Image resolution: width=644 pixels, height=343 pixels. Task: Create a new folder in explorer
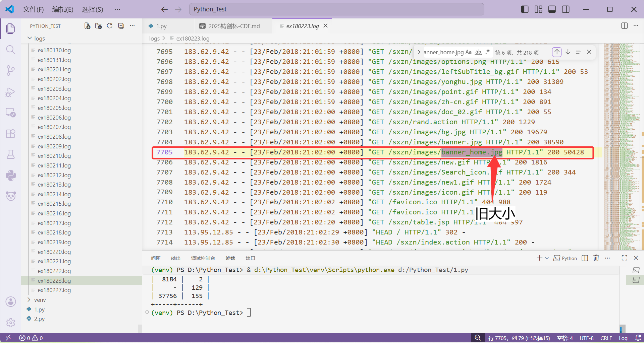click(x=98, y=26)
